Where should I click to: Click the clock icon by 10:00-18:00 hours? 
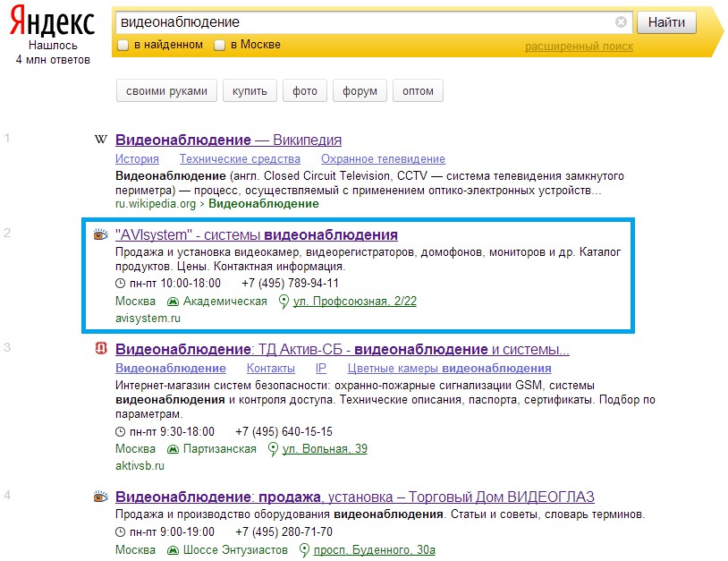[x=120, y=283]
